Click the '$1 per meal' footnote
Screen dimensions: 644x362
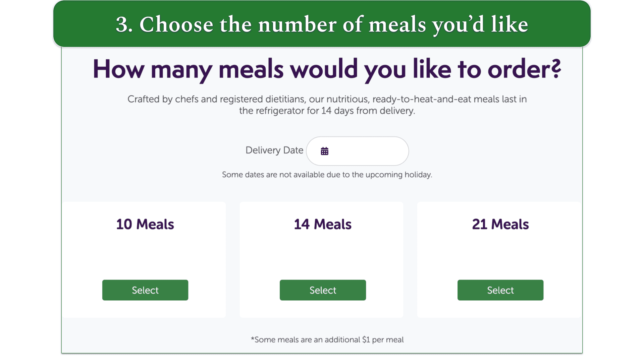(x=327, y=340)
